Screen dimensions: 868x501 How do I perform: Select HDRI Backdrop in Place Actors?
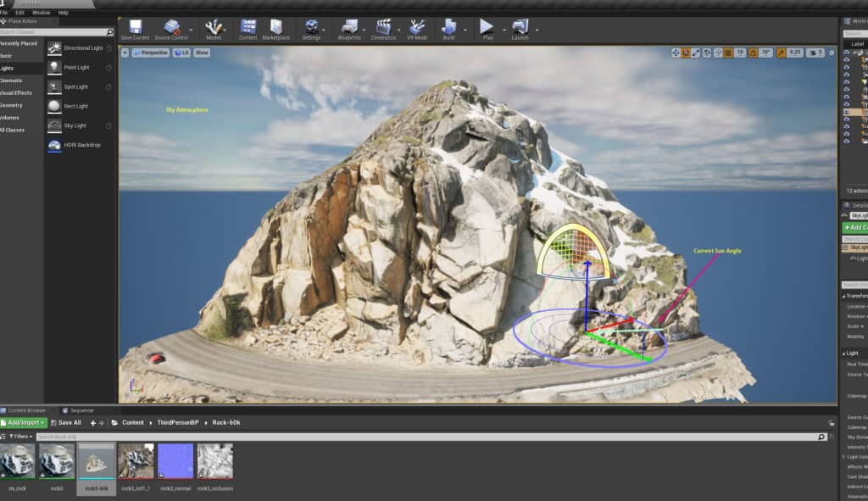click(80, 145)
